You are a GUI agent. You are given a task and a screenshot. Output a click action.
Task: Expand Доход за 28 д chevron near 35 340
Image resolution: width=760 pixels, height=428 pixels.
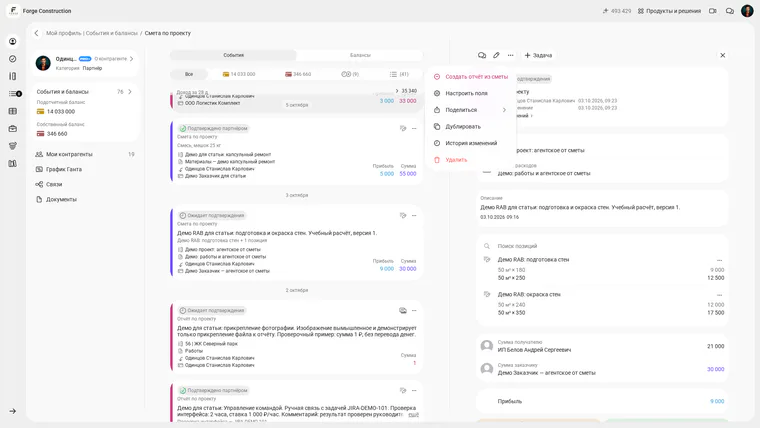(397, 91)
